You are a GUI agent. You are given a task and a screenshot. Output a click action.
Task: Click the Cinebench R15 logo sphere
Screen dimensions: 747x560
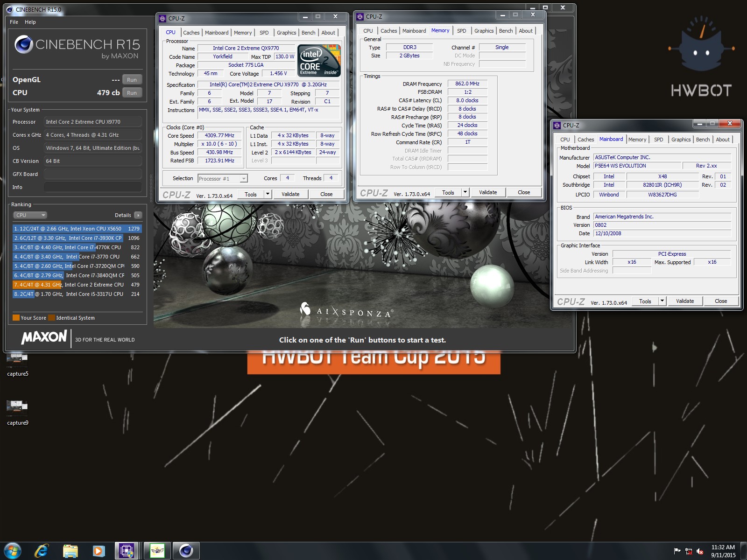pos(23,44)
